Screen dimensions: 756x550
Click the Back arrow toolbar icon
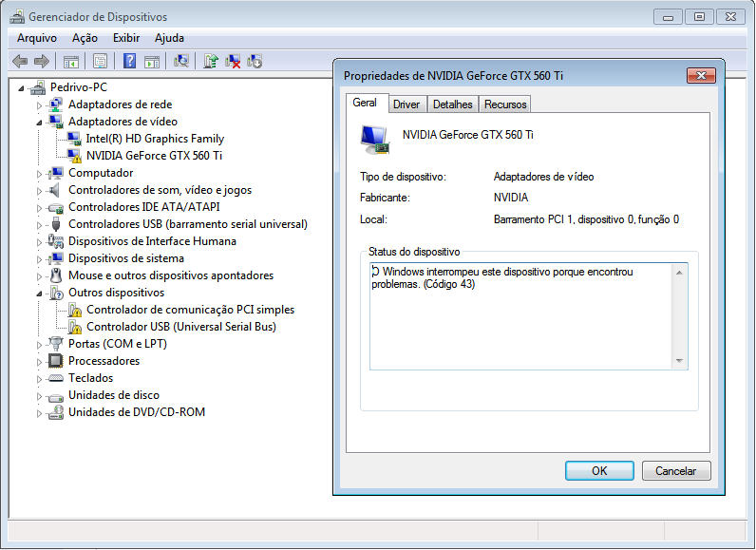pyautogui.click(x=20, y=61)
